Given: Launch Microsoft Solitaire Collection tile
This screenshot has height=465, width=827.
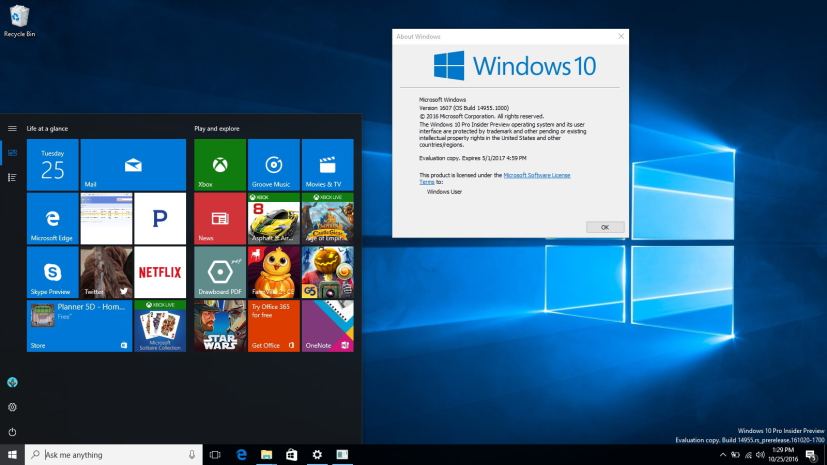Looking at the screenshot, I should [x=160, y=326].
